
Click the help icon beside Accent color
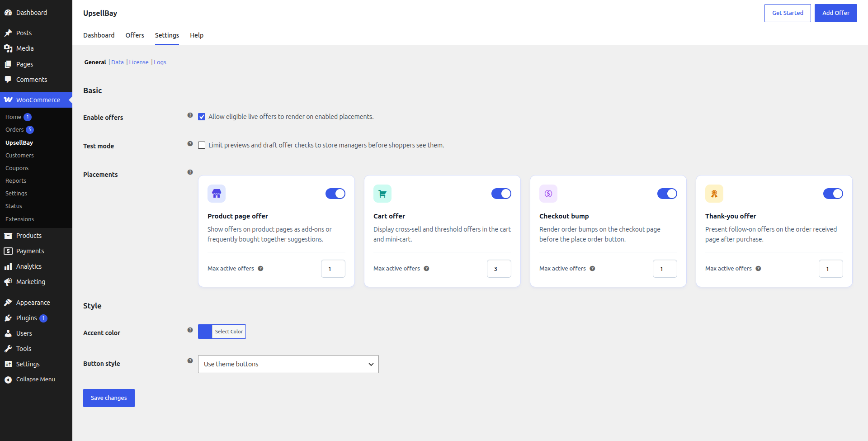[190, 330]
